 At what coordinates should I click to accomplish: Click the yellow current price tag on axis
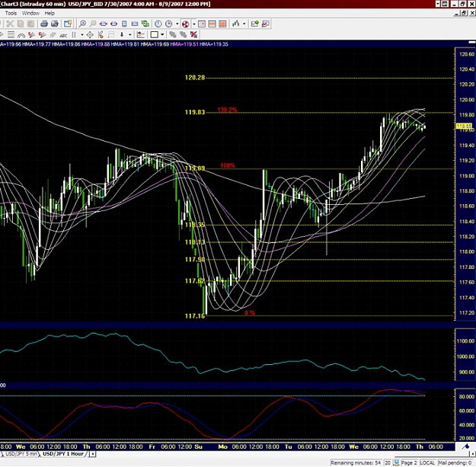465,126
